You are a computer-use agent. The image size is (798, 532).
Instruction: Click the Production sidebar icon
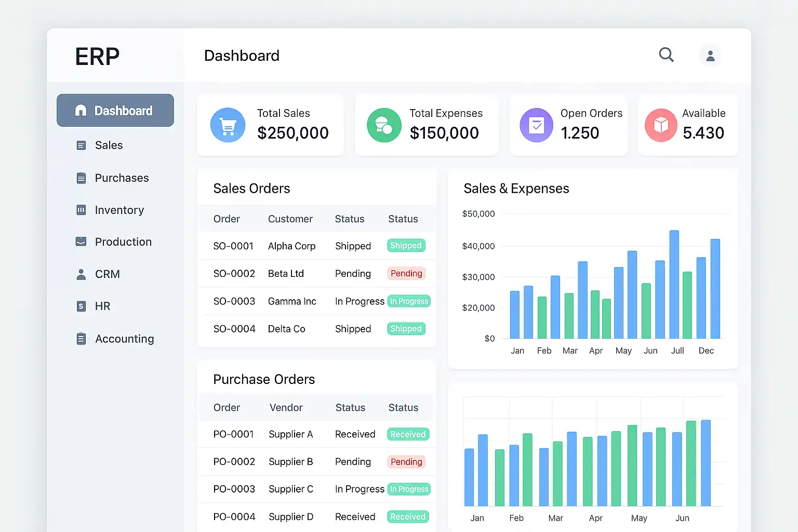(81, 242)
